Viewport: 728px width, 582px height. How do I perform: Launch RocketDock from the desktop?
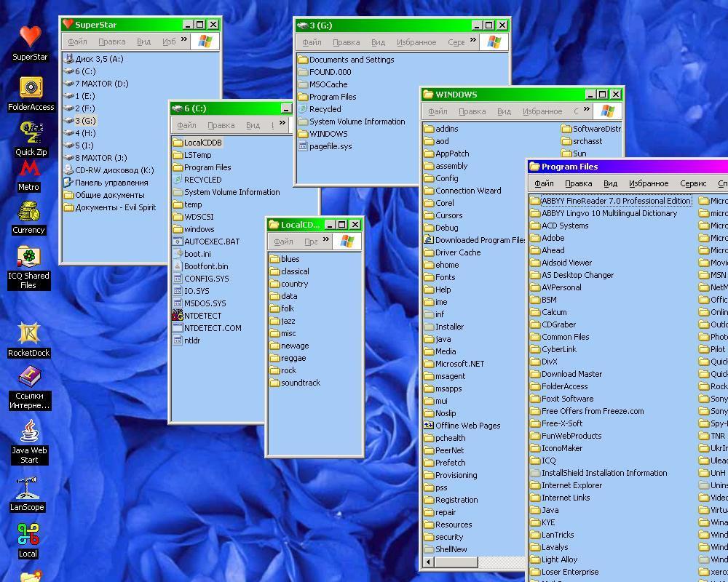pyautogui.click(x=29, y=335)
